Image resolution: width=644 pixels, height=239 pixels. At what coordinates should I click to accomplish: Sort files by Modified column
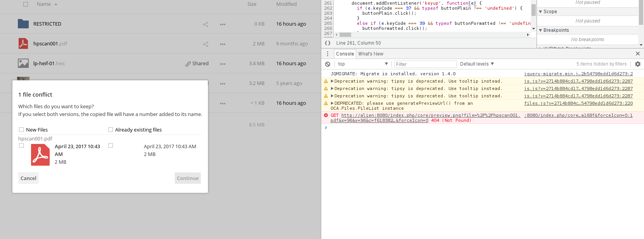(286, 4)
